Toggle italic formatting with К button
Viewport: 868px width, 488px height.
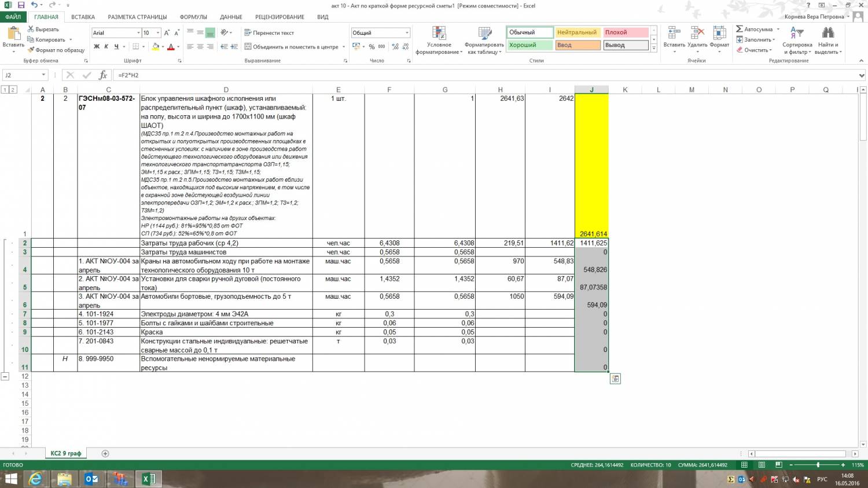pos(106,47)
